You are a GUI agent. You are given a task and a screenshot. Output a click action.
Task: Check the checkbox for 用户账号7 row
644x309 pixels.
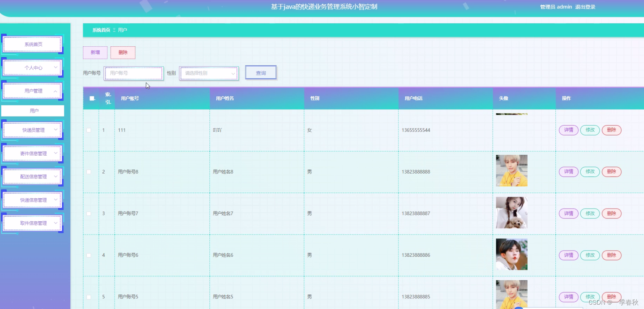click(89, 213)
